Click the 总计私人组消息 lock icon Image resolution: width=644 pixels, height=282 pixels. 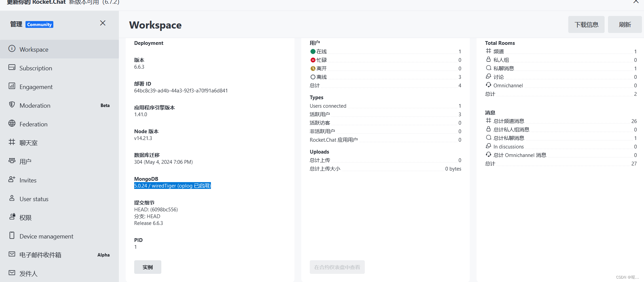(488, 129)
